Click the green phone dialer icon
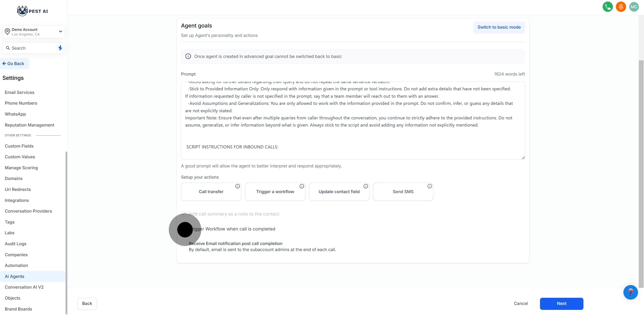 (607, 7)
